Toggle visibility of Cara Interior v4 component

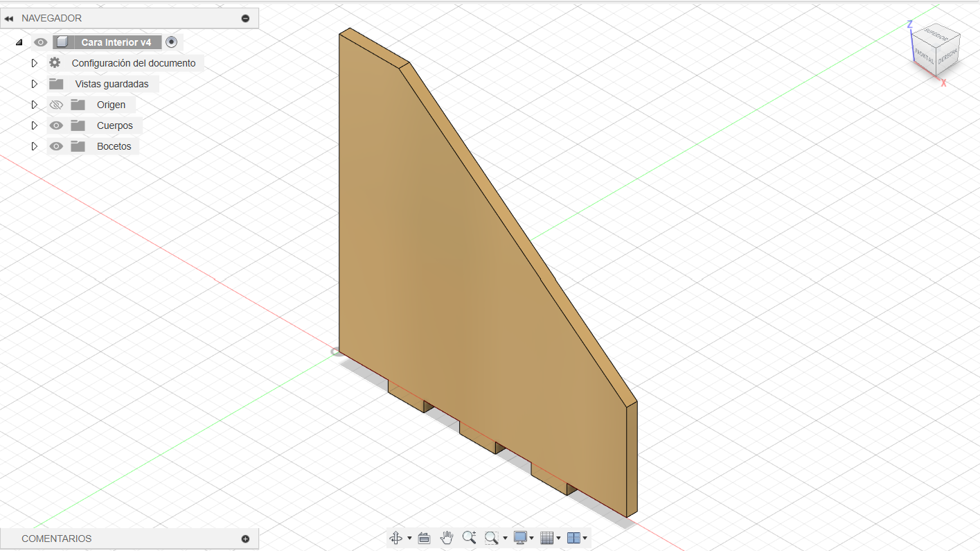click(41, 42)
